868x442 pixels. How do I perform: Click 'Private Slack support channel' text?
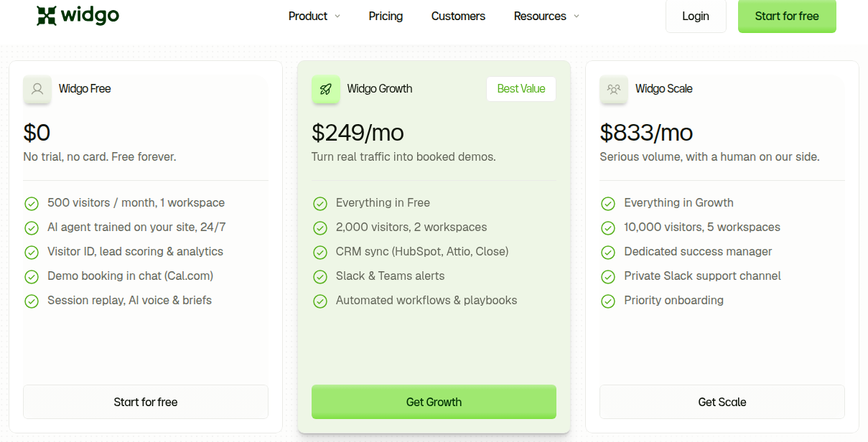[x=703, y=276]
